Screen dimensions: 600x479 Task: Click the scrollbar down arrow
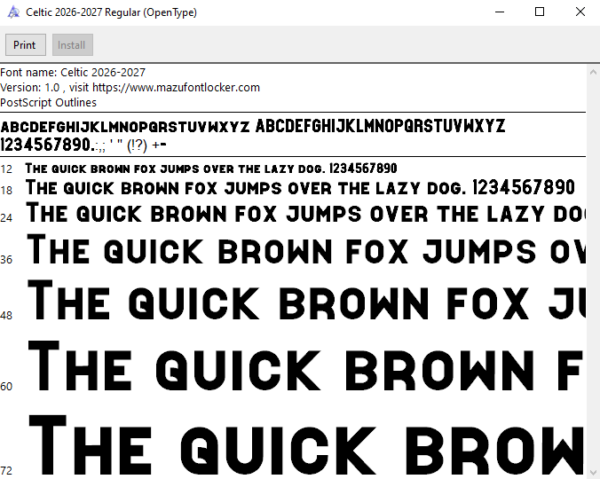pos(593,472)
